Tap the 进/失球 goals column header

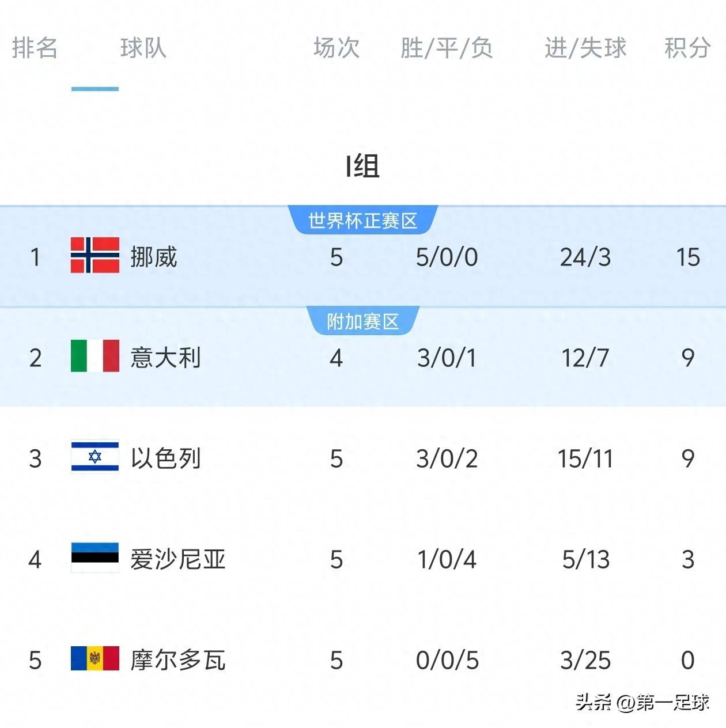tap(585, 48)
